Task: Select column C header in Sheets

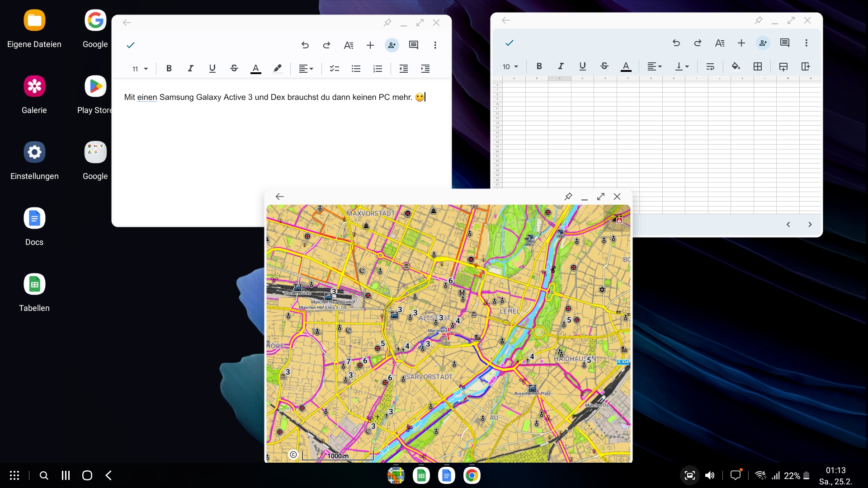Action: click(x=560, y=79)
